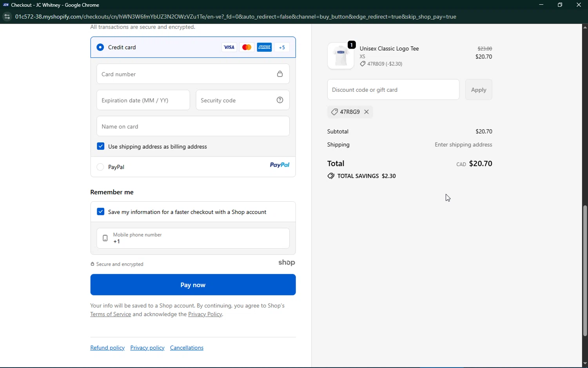
Task: Click the lock icon beside Secure and encrypted
Action: click(93, 264)
